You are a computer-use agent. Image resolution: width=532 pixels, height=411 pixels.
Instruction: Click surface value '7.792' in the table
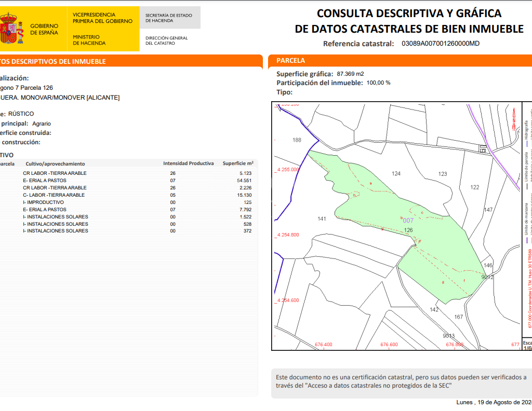[x=246, y=210]
